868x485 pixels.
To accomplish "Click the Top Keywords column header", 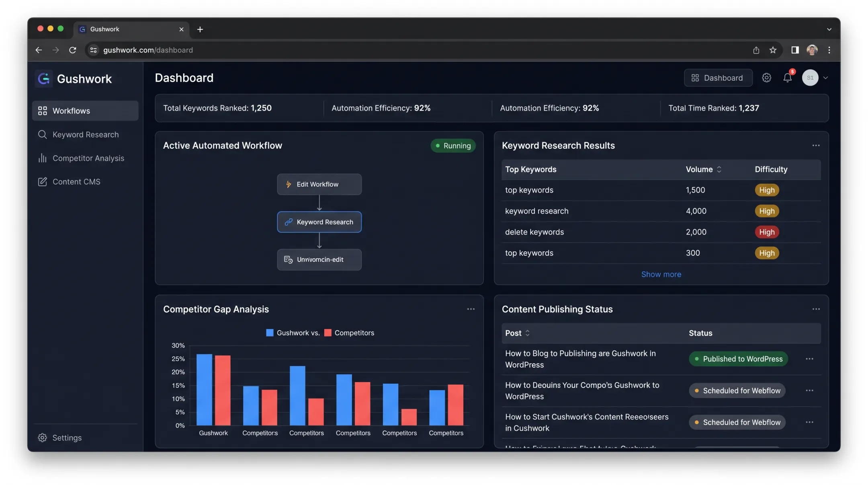I will click(x=530, y=169).
